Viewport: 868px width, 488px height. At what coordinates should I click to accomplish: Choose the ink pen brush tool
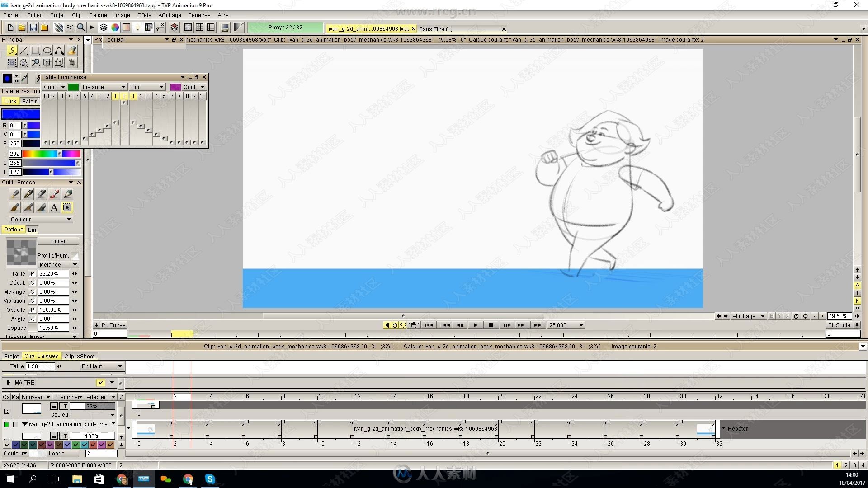point(28,194)
